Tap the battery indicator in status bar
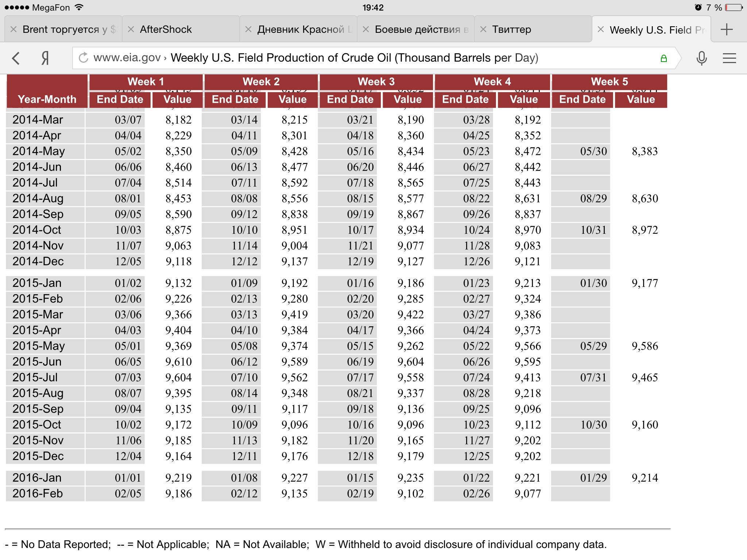747x560 pixels. pos(734,7)
